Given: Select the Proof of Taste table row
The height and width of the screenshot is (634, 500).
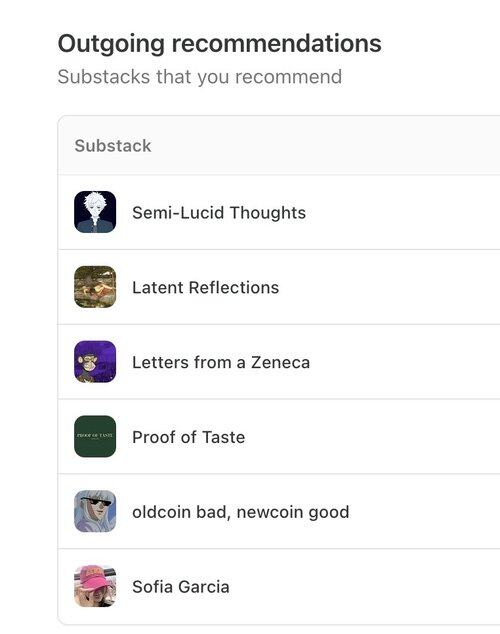Looking at the screenshot, I should tap(279, 437).
